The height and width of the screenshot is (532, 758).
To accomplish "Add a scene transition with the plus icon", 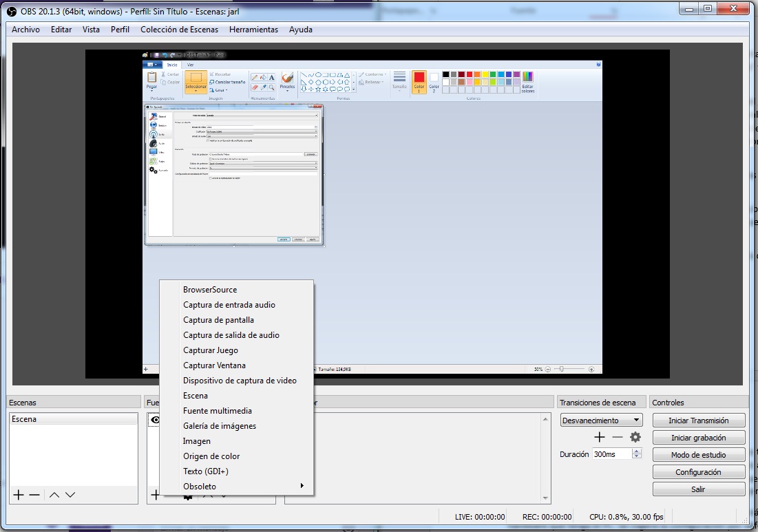I will (600, 437).
